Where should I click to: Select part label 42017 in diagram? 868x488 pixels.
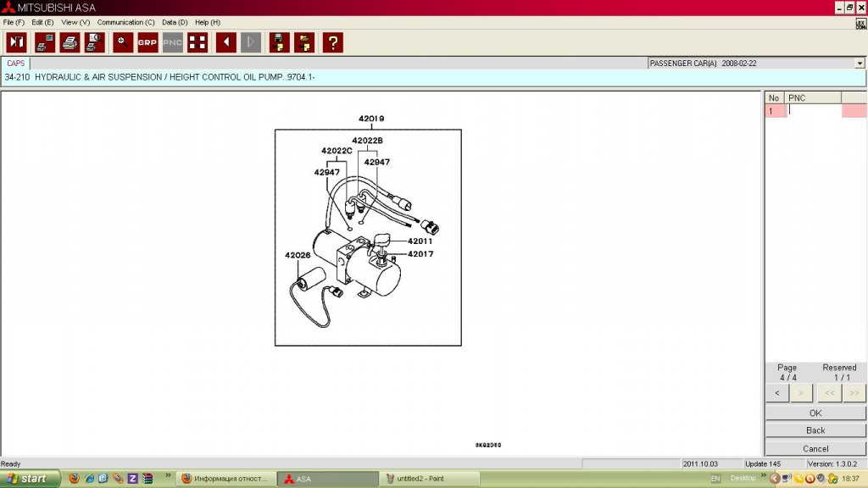(420, 254)
